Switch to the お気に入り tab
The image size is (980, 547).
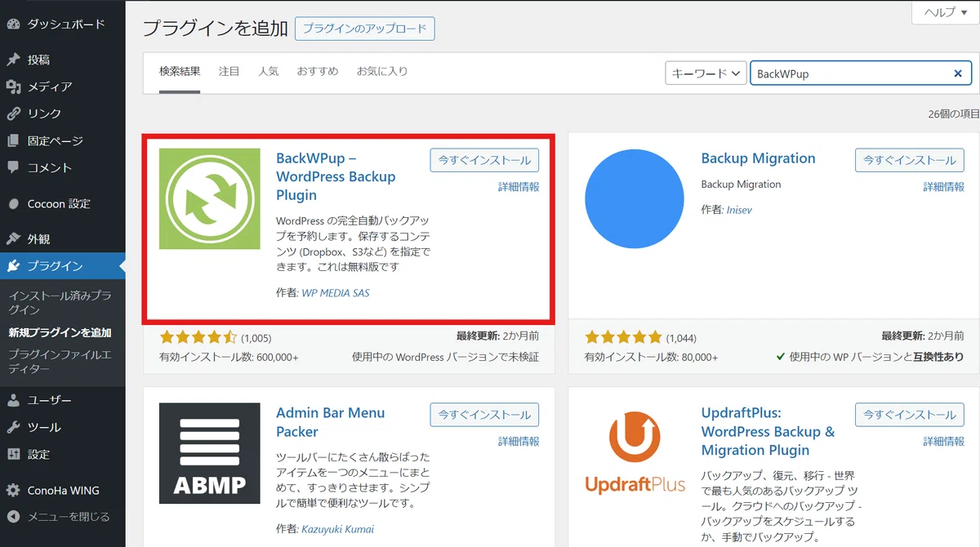[x=382, y=72]
